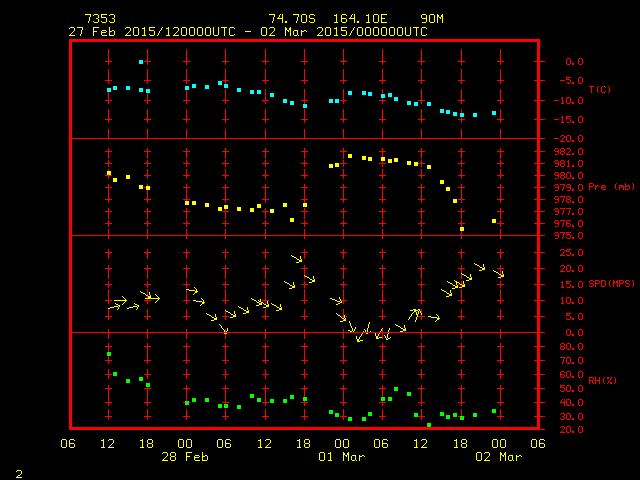Click the isolated cyan temperature point near 0.0
Viewport: 640px width, 480px height.
coord(141,62)
